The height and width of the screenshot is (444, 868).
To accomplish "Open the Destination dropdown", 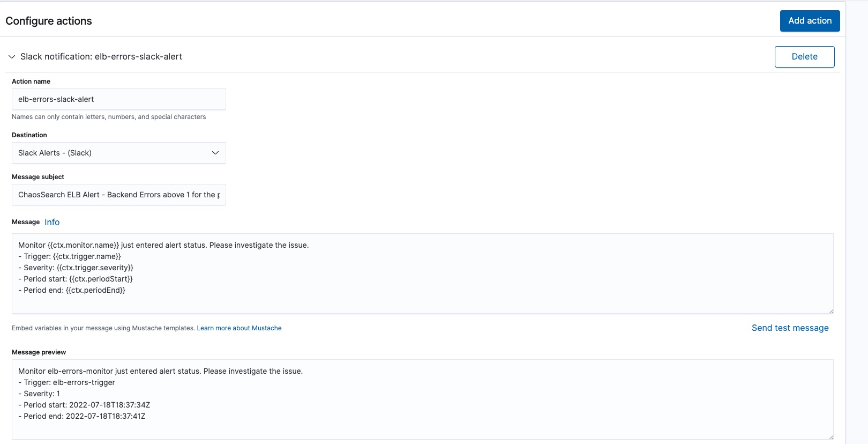I will coord(119,153).
